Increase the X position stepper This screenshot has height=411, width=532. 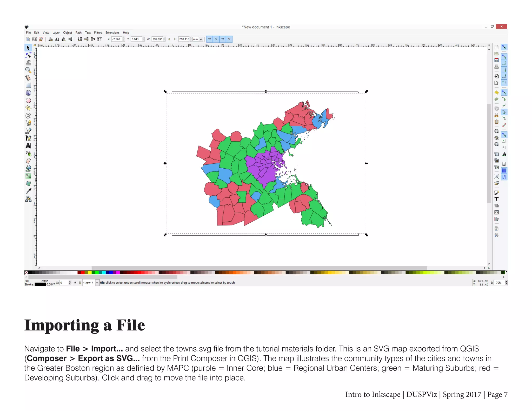124,38
